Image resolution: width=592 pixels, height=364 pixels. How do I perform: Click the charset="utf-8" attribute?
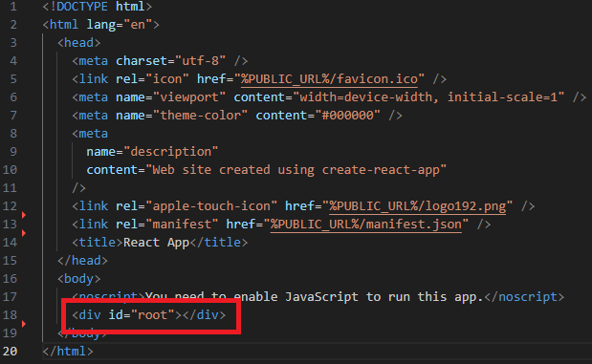pyautogui.click(x=170, y=61)
